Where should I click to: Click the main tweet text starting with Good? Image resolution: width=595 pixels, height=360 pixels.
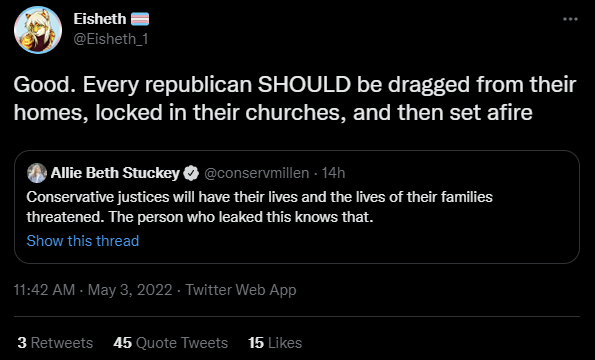click(295, 99)
